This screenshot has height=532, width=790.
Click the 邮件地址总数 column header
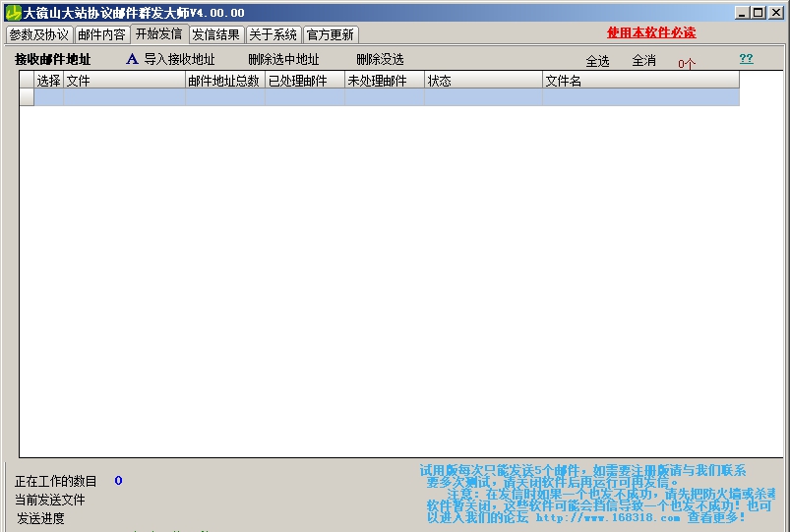coord(224,81)
